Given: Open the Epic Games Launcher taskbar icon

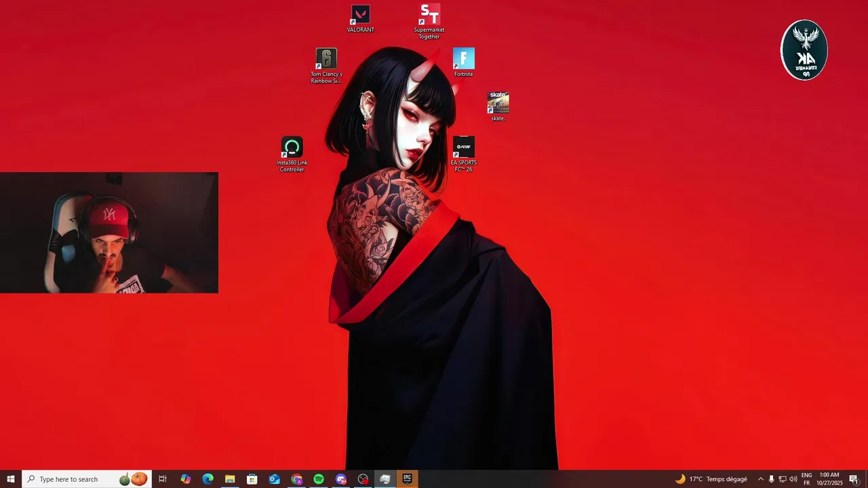Looking at the screenshot, I should [x=408, y=479].
